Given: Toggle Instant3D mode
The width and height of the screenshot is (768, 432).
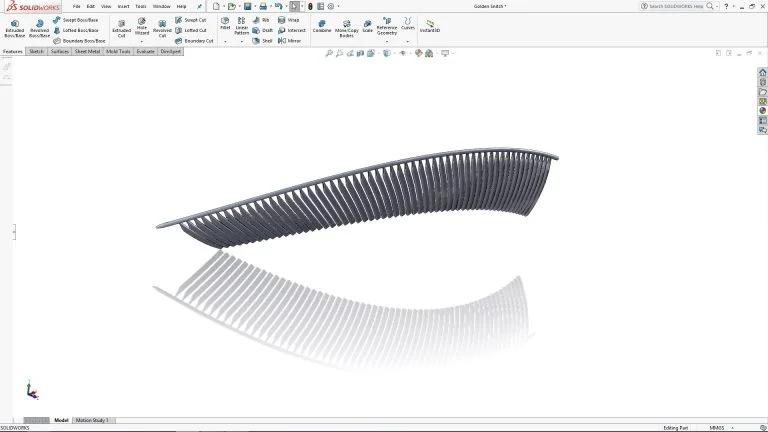Looking at the screenshot, I should point(430,25).
